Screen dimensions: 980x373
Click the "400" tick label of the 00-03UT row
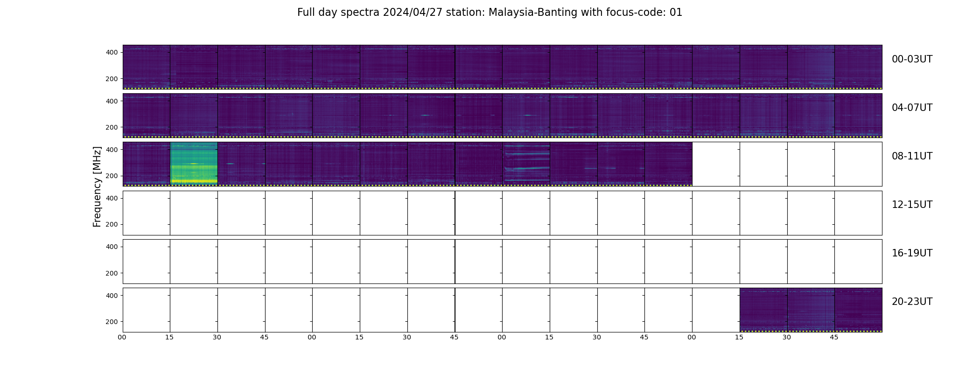pos(112,53)
